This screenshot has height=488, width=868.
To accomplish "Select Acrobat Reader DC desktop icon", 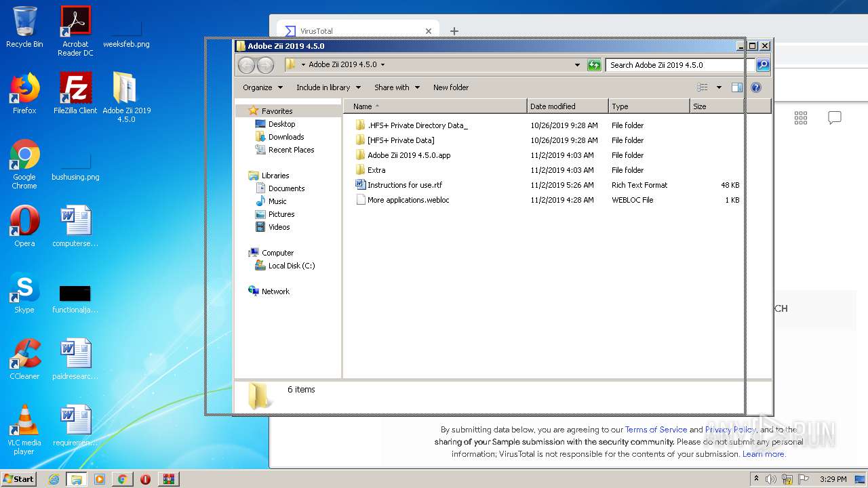I will pyautogui.click(x=75, y=31).
